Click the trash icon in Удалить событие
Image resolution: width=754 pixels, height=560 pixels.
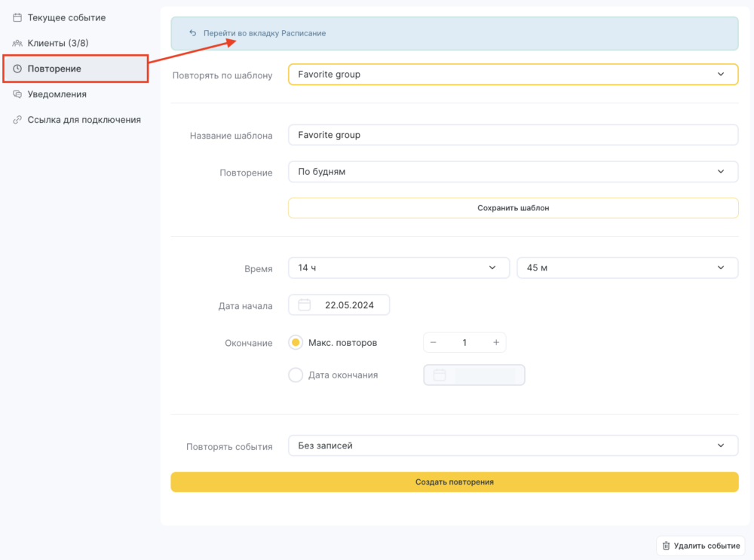(666, 546)
